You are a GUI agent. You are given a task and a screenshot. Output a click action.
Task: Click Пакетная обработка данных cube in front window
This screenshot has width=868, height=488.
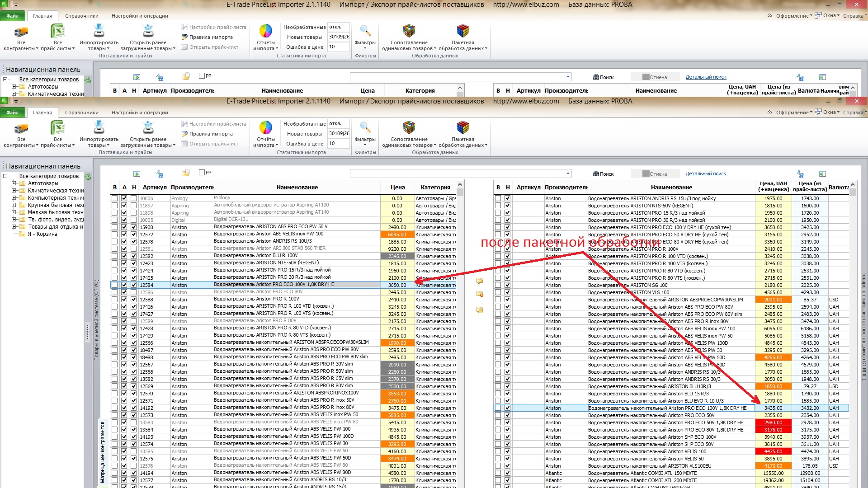462,134
